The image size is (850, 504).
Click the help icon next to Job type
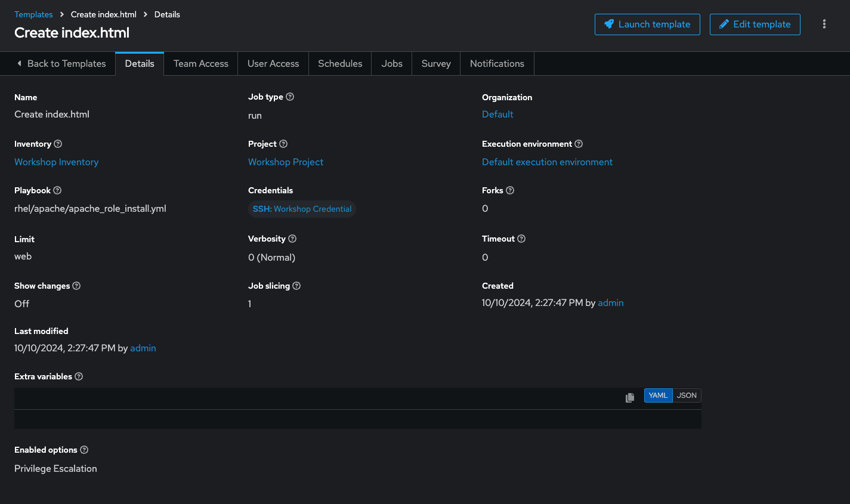tap(290, 97)
